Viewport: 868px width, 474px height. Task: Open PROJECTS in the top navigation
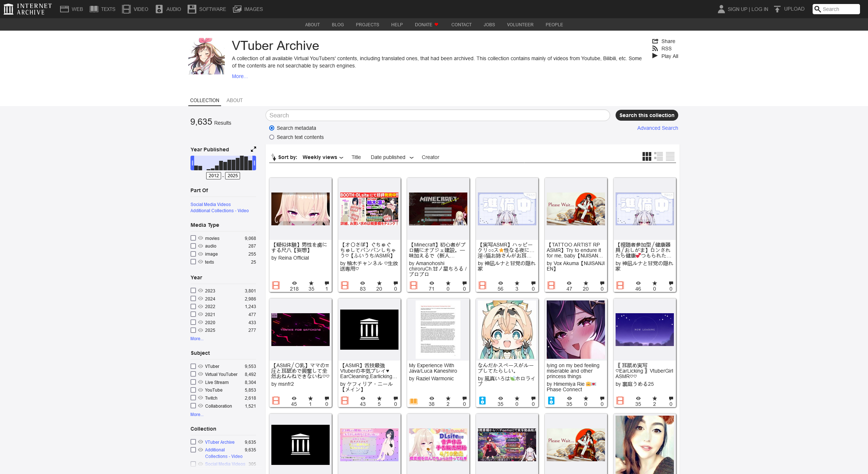[x=368, y=24]
